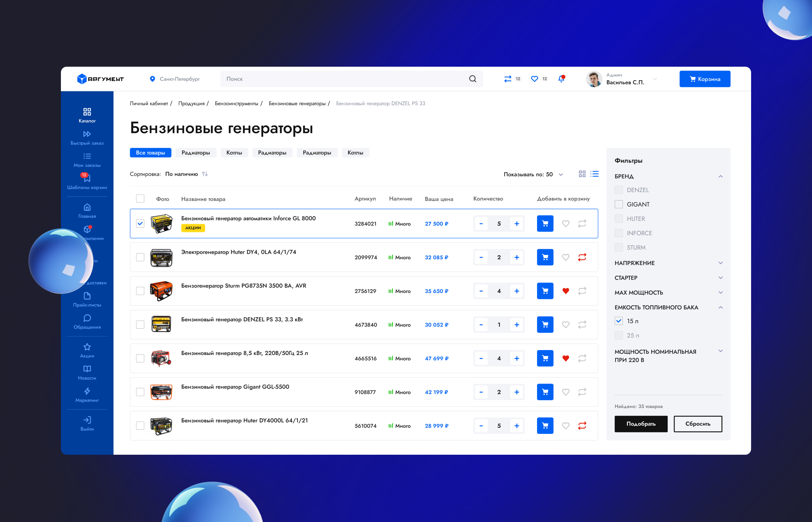812x522 pixels.
Task: Favorite the Huter DY4 generator
Action: tap(565, 257)
